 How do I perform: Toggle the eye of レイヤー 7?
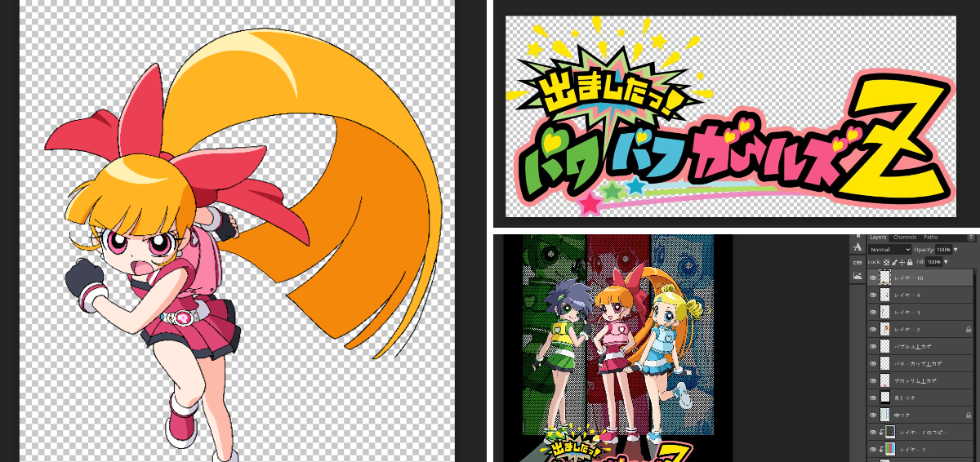pyautogui.click(x=873, y=450)
